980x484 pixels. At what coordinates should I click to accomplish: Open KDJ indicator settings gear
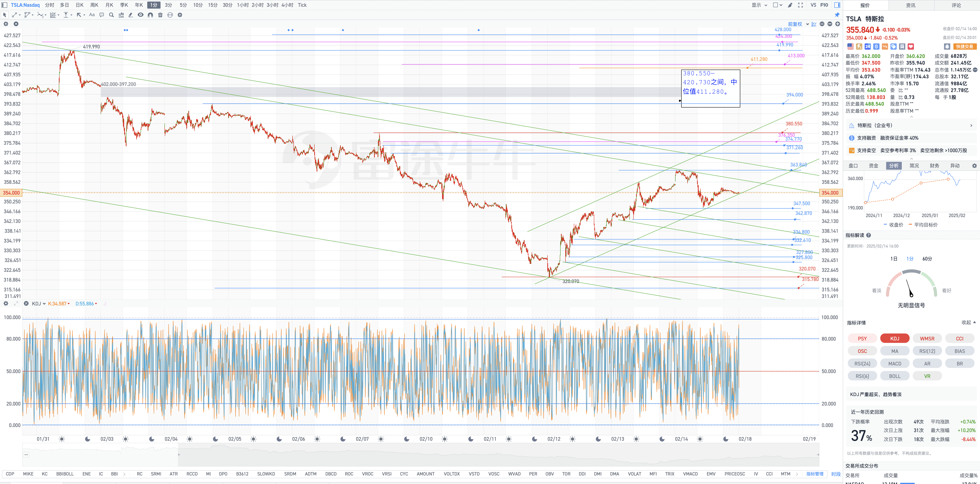6,303
